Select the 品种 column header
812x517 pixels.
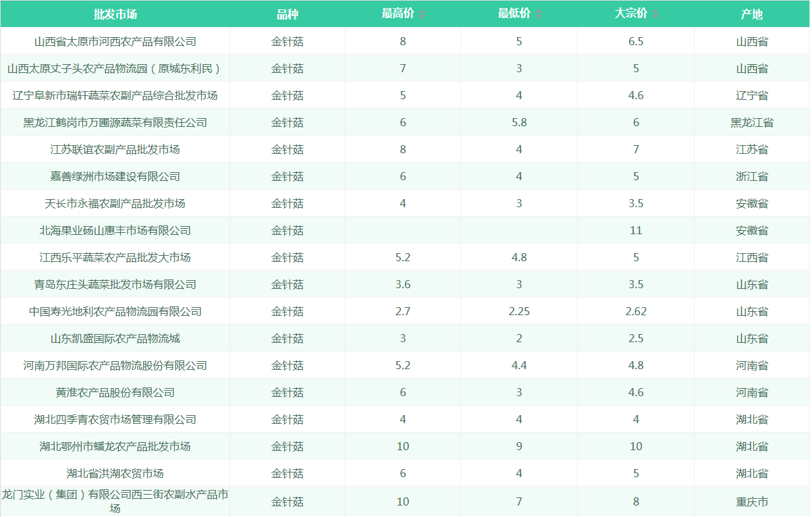[288, 14]
